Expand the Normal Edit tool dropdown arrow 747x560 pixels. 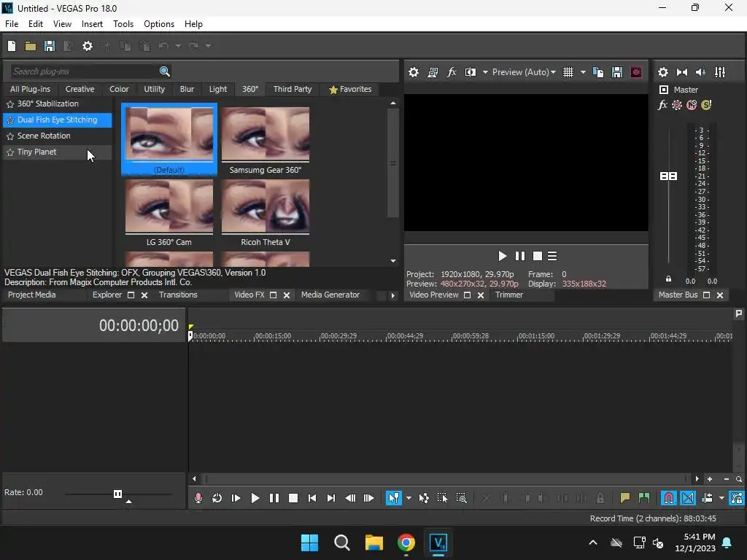[409, 498]
